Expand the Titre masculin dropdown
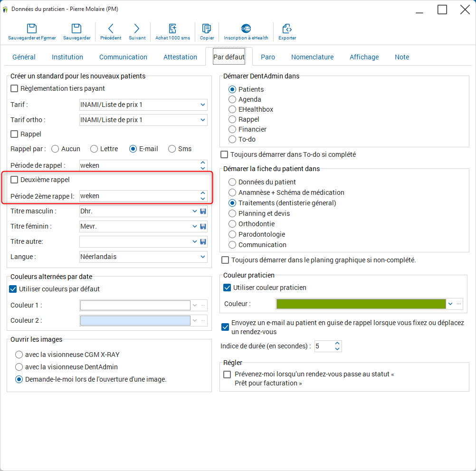The height and width of the screenshot is (471, 476). (x=195, y=211)
